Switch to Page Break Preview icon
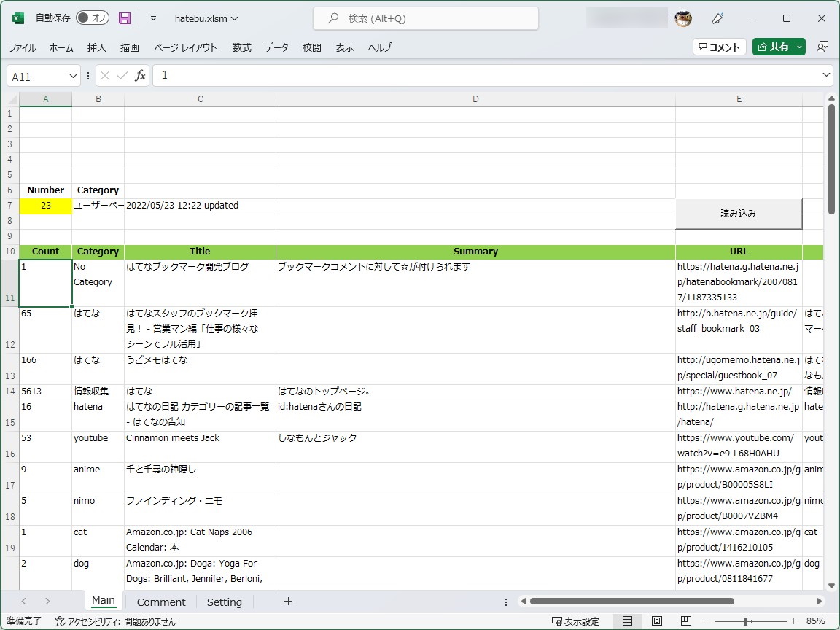The width and height of the screenshot is (840, 630). tap(685, 621)
